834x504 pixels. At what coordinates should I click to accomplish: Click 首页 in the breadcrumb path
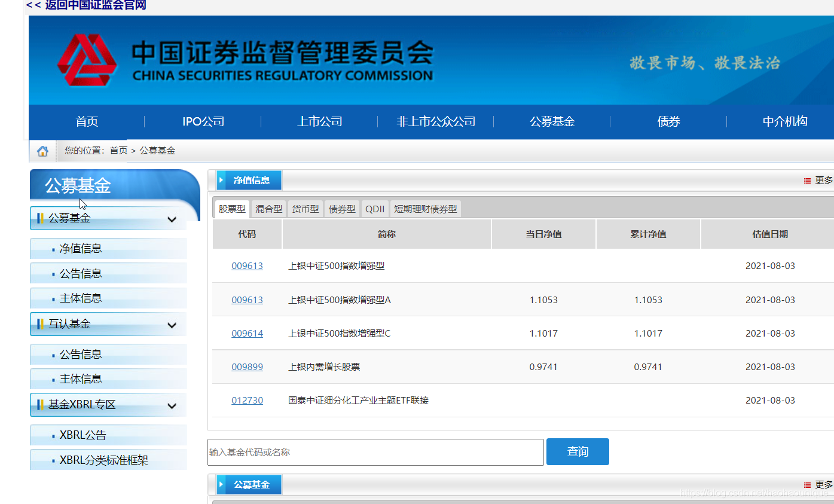coord(118,151)
